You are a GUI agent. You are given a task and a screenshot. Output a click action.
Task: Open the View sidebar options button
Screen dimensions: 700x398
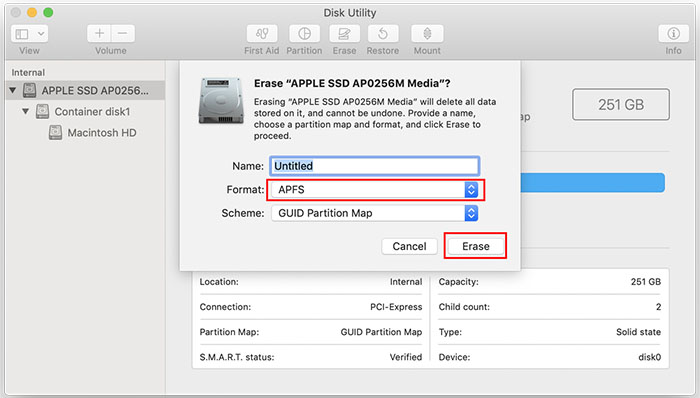click(22, 34)
